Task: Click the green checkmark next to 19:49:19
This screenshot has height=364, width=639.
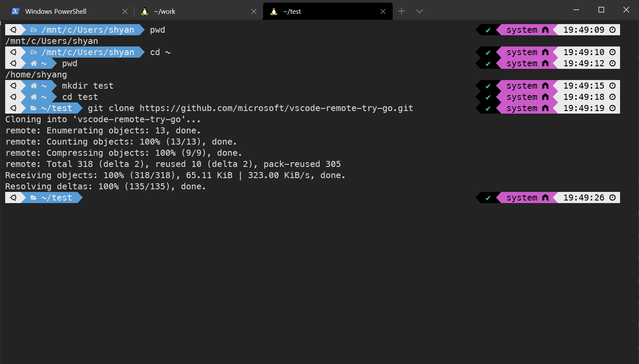Action: pyautogui.click(x=488, y=108)
